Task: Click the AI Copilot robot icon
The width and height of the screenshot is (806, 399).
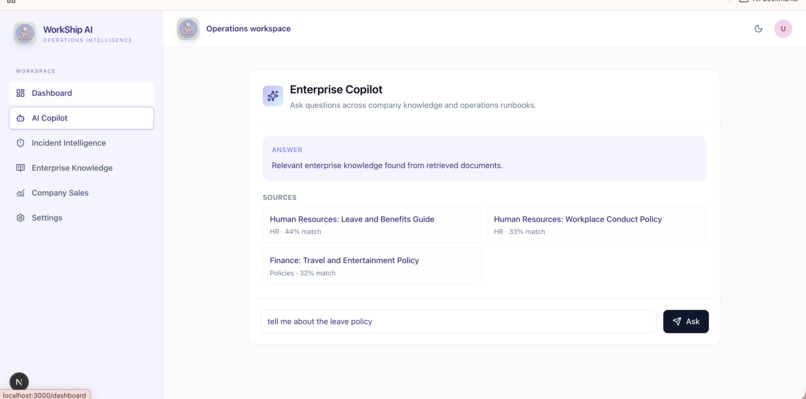Action: [x=21, y=118]
